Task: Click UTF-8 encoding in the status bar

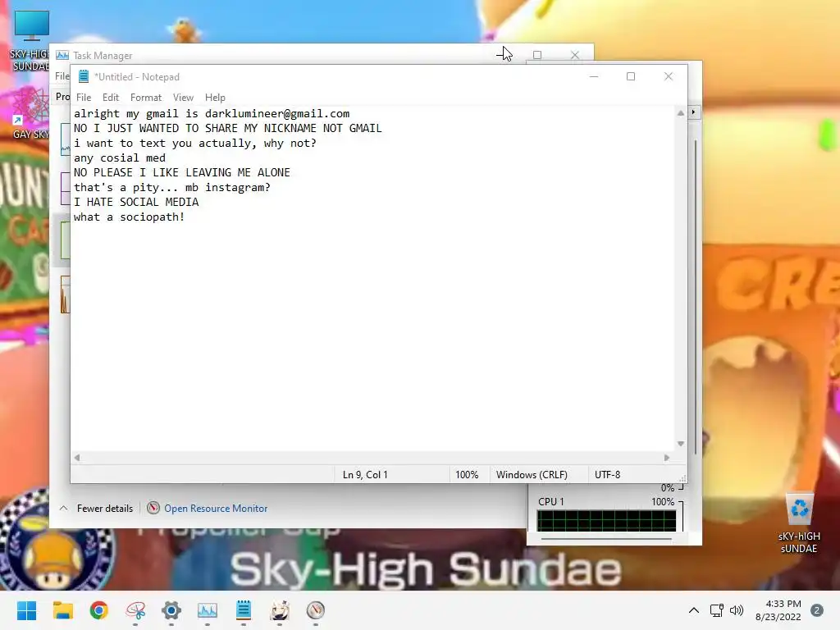Action: pos(607,475)
